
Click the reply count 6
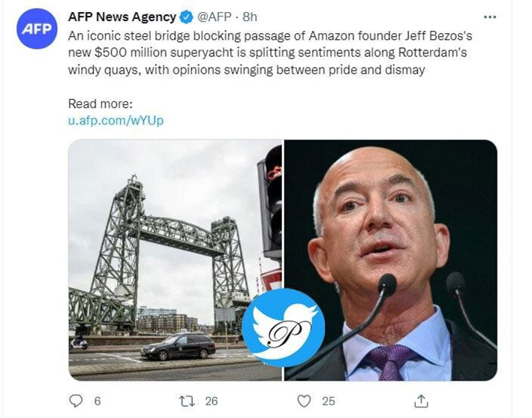point(98,401)
